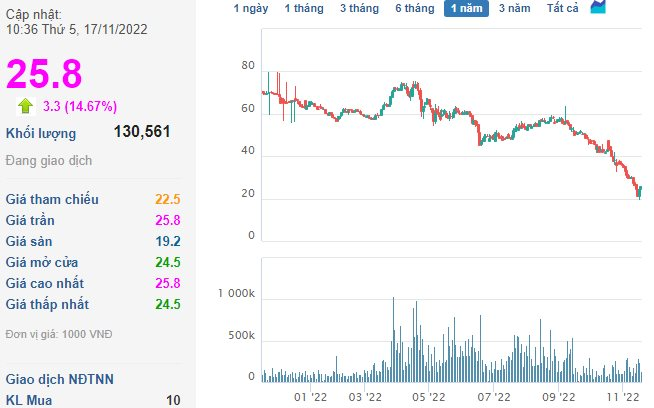Click the green up arrow icon
This screenshot has width=654, height=408.
point(25,104)
